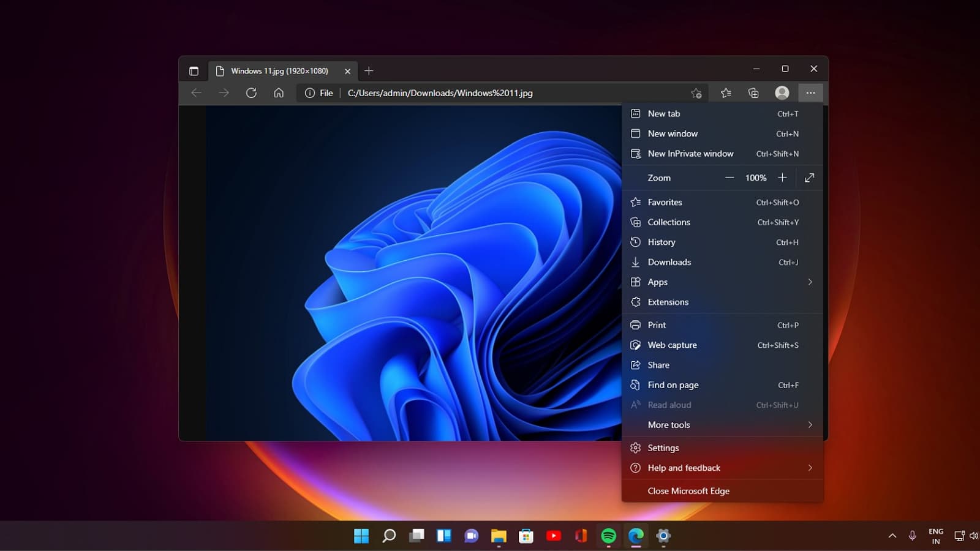Open Widgets on the taskbar
980x551 pixels.
tap(444, 536)
